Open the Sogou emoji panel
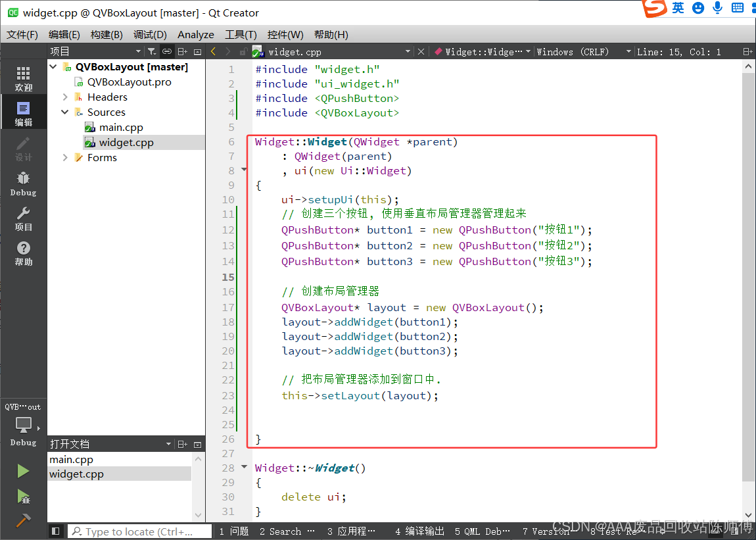This screenshot has height=540, width=756. [697, 8]
